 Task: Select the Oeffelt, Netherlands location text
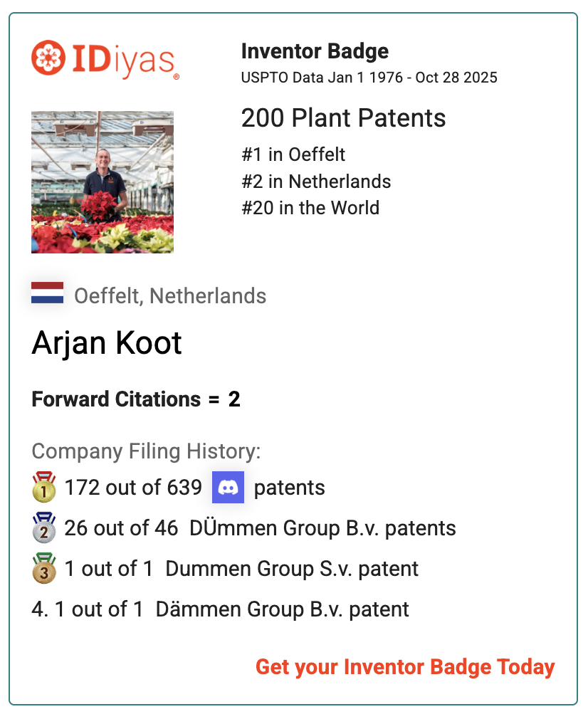click(170, 296)
